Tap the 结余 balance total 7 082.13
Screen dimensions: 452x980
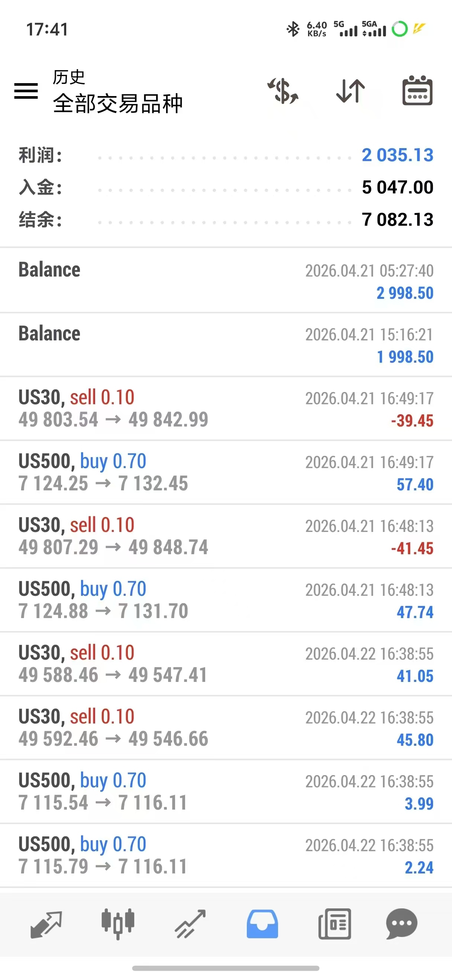[397, 219]
